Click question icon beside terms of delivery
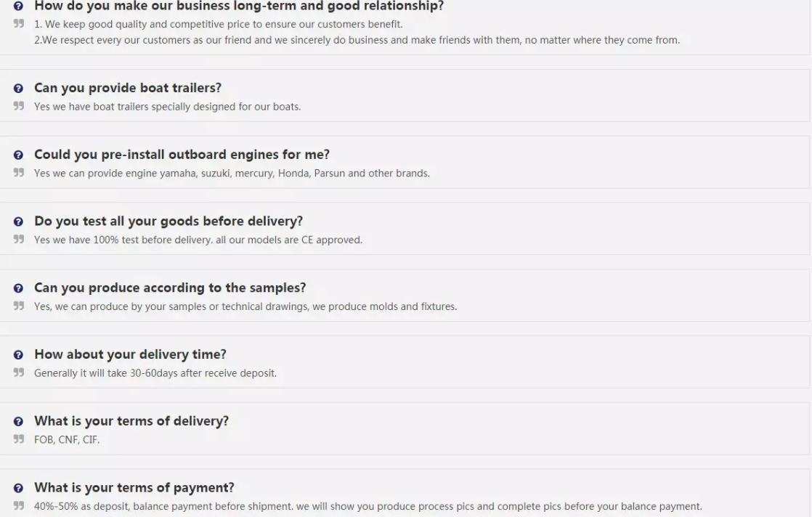Screen dimensions: 812x517 pyautogui.click(x=18, y=422)
